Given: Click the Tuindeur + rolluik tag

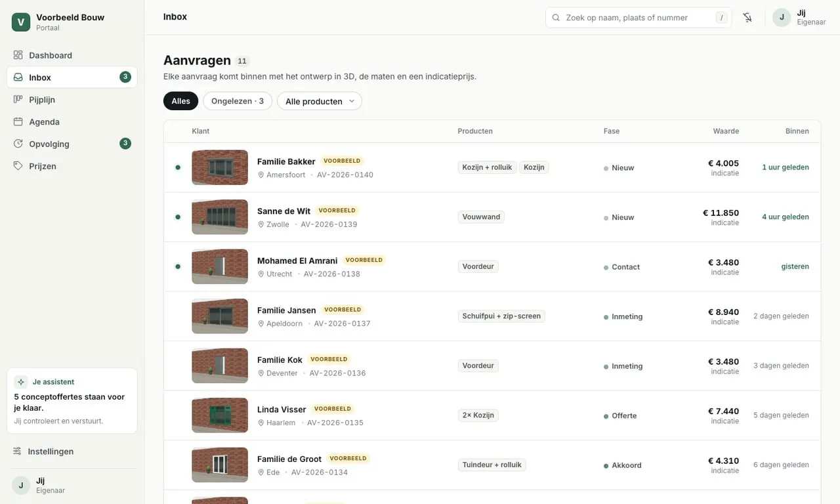Looking at the screenshot, I should 492,465.
